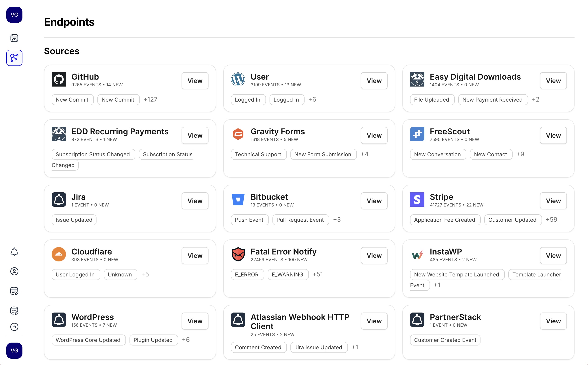Click the dashboard icon in sidebar
The image size is (588, 365).
tap(14, 38)
